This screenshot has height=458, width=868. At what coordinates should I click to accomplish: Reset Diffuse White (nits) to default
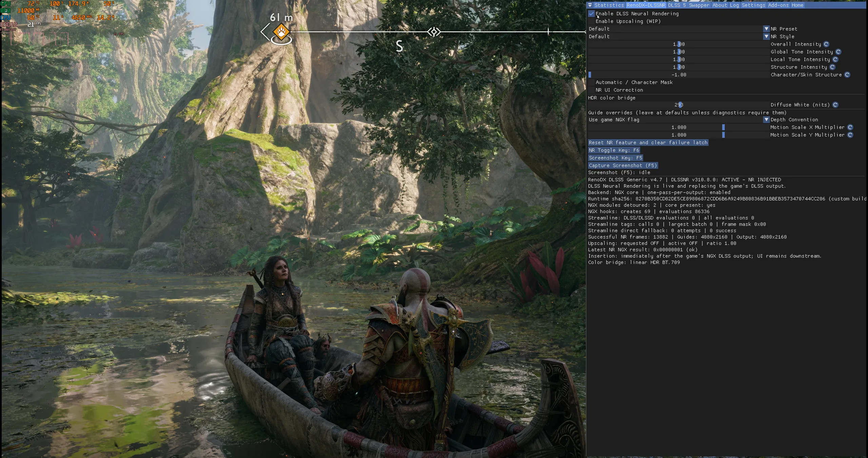pos(835,105)
